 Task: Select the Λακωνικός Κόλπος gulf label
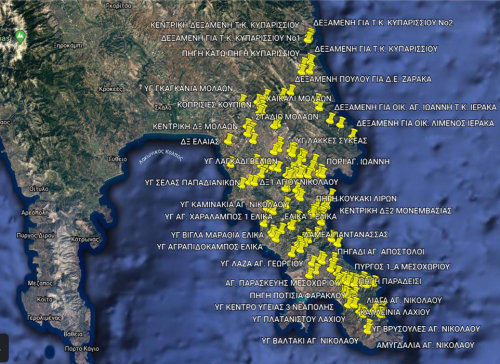click(x=161, y=156)
